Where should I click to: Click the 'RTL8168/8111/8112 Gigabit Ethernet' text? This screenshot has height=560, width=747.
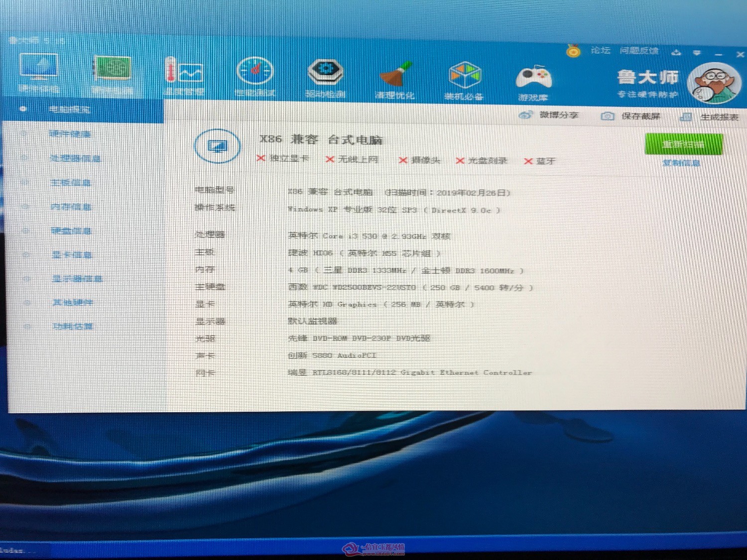[396, 372]
